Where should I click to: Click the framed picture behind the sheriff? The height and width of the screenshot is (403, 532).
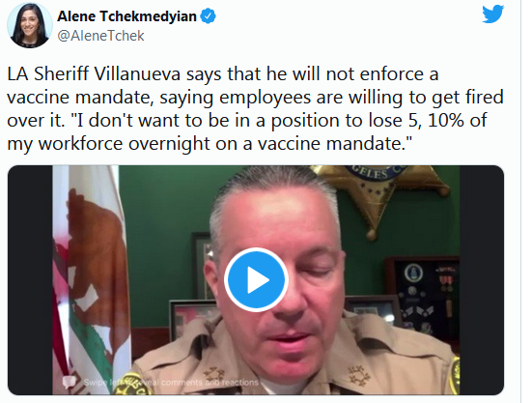(201, 265)
